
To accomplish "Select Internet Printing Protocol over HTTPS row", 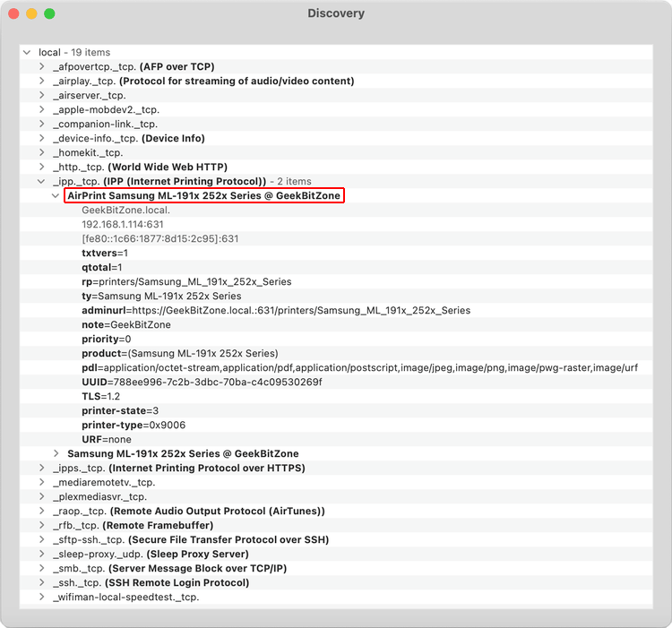I will click(x=336, y=469).
